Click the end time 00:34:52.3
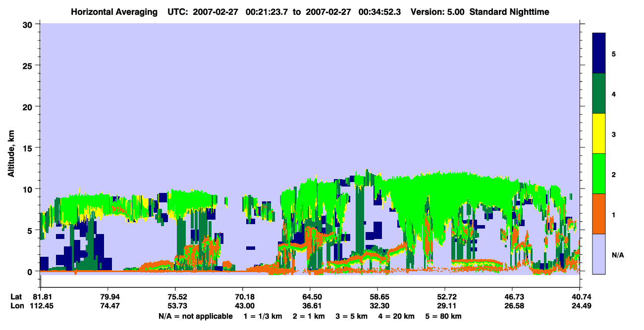 [x=378, y=11]
